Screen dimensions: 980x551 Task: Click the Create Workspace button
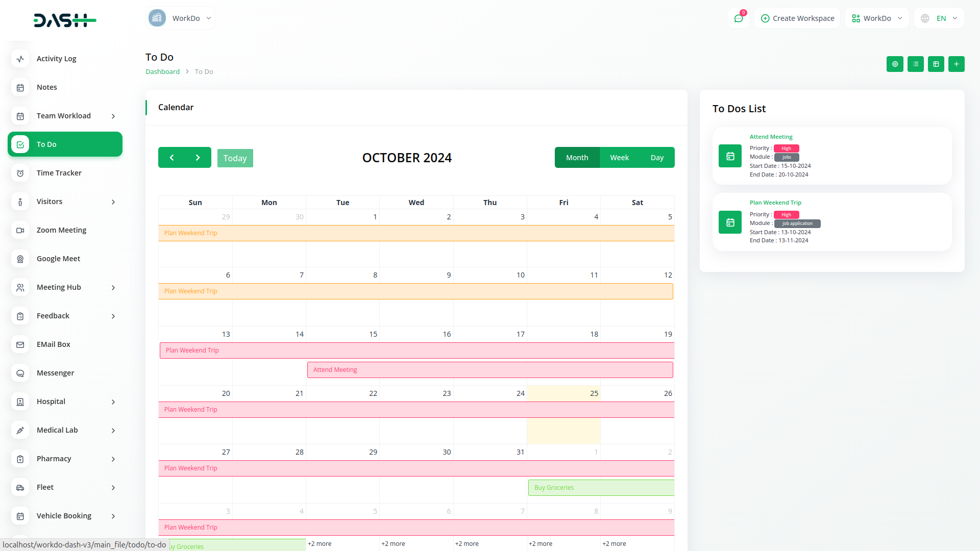pyautogui.click(x=797, y=18)
